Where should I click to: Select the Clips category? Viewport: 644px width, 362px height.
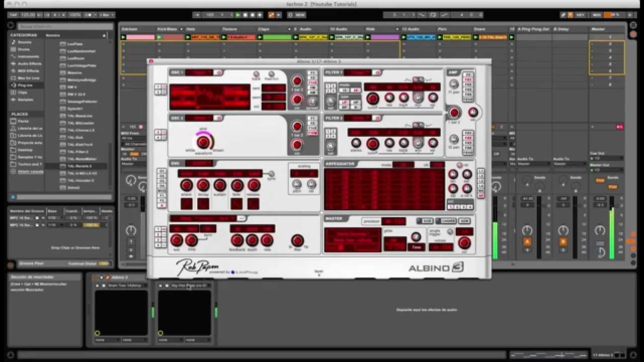(x=23, y=93)
